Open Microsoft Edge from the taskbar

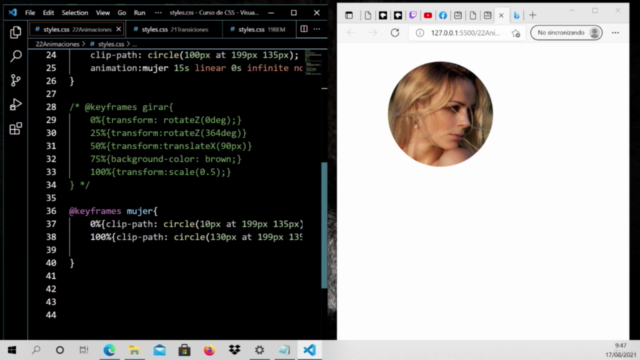point(109,350)
